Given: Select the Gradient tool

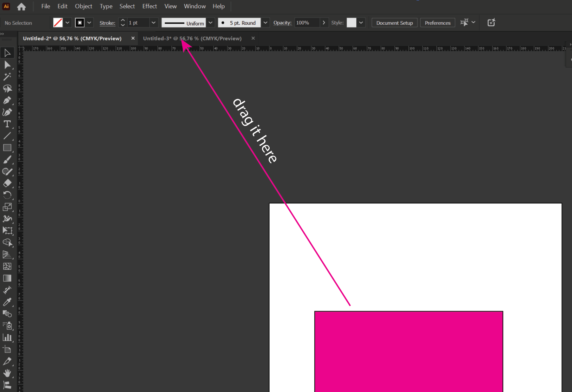Looking at the screenshot, I should click(8, 278).
